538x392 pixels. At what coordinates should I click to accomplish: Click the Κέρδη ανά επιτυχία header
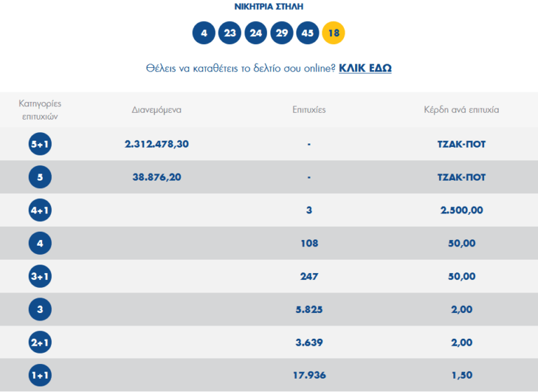461,110
